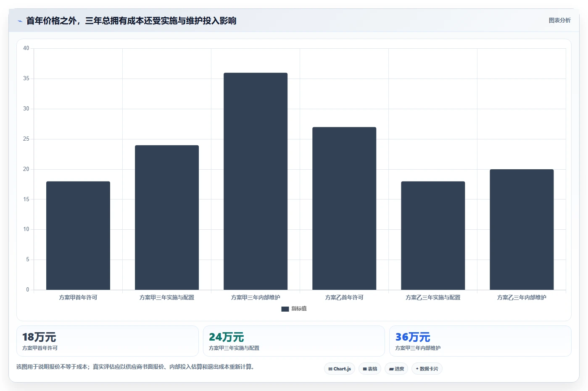
Task: Click the x-axis label 方案乙三年内部维护
Action: click(x=522, y=297)
